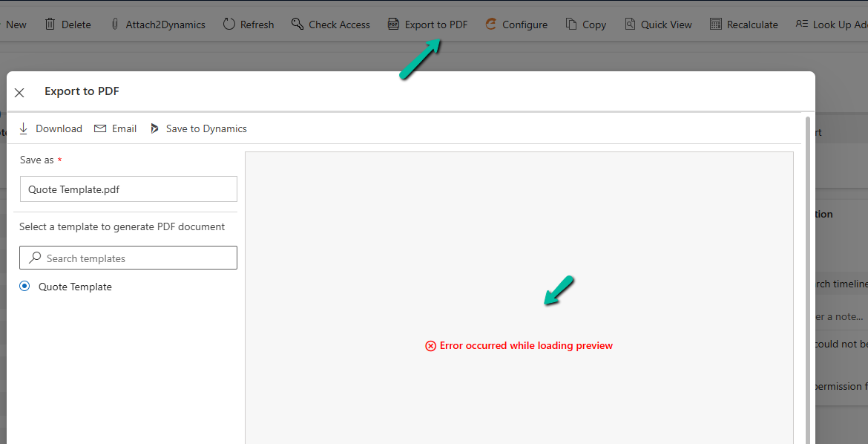
Task: Click the Delete command
Action: [68, 24]
